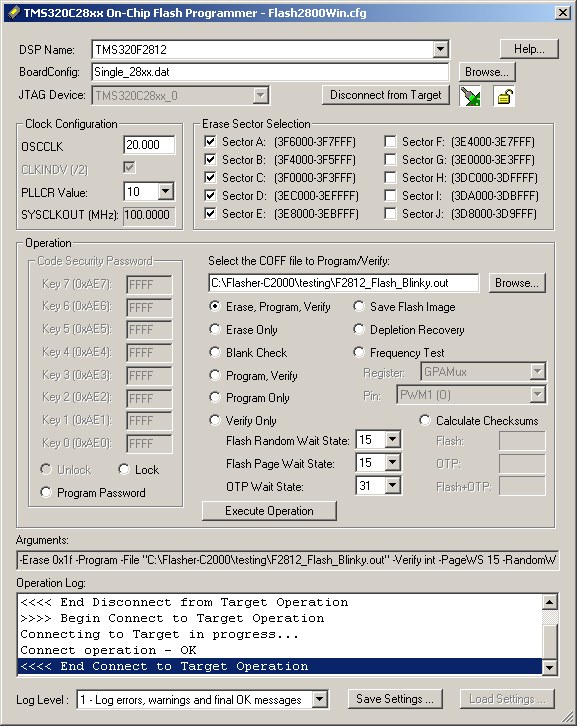This screenshot has width=577, height=726.
Task: Check Sector G erase checkbox
Action: (390, 159)
